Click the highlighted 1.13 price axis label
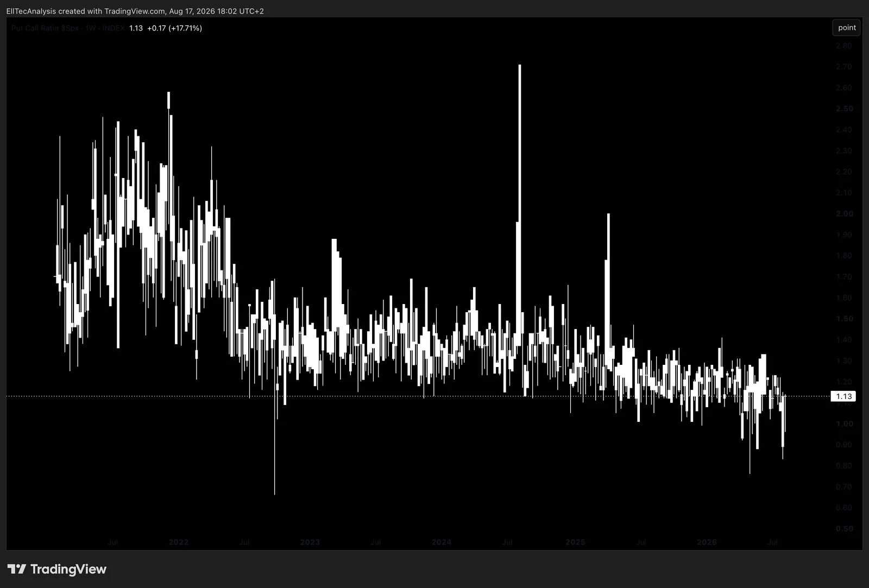 [843, 396]
